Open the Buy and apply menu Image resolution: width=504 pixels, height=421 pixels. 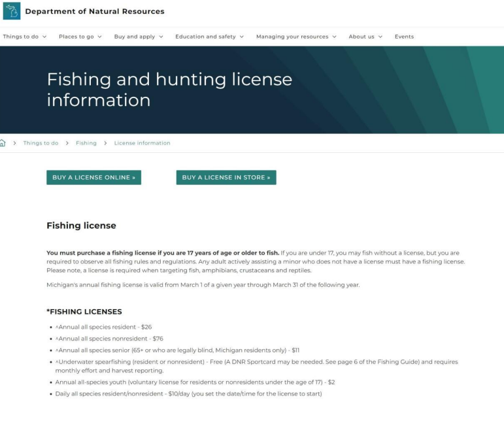pyautogui.click(x=135, y=37)
